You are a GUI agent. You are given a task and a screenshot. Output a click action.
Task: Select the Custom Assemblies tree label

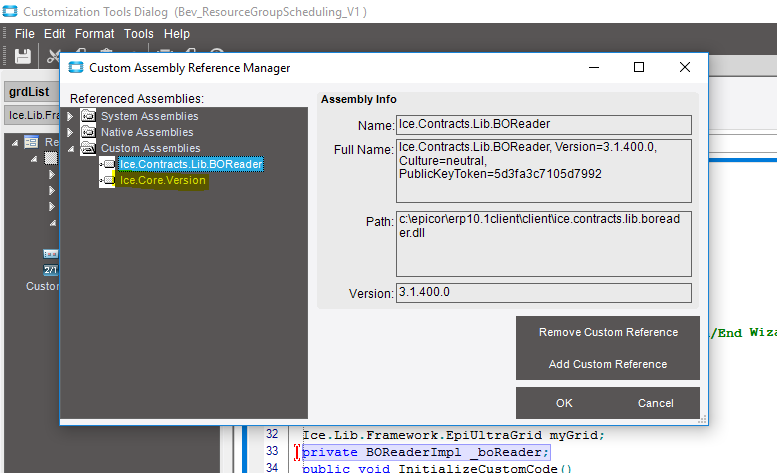151,148
